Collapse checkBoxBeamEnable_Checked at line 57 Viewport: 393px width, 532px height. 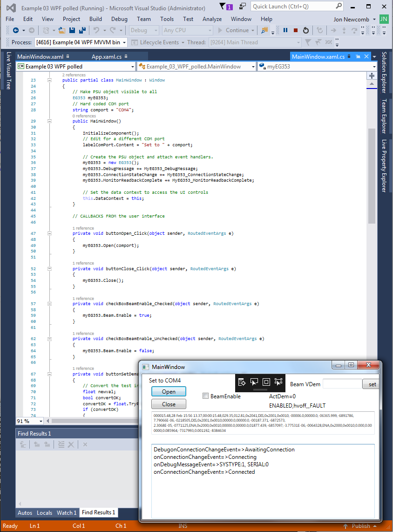(x=49, y=304)
